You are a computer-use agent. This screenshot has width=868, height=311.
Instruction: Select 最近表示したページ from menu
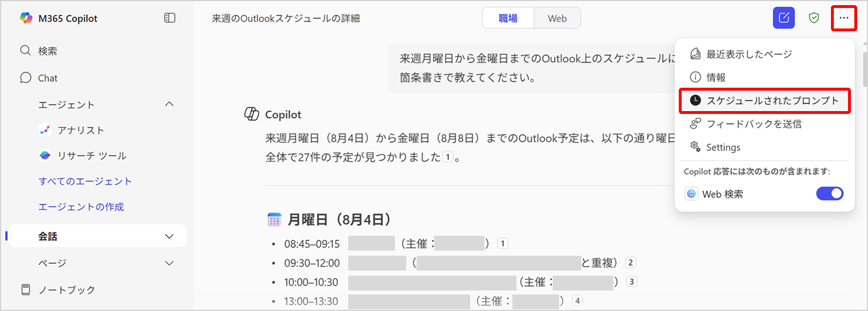(x=749, y=54)
